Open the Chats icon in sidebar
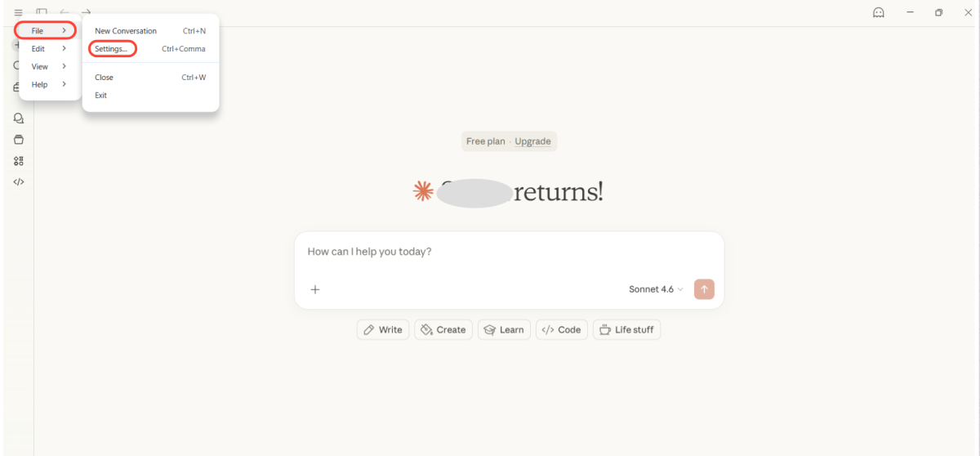980x456 pixels. click(19, 118)
